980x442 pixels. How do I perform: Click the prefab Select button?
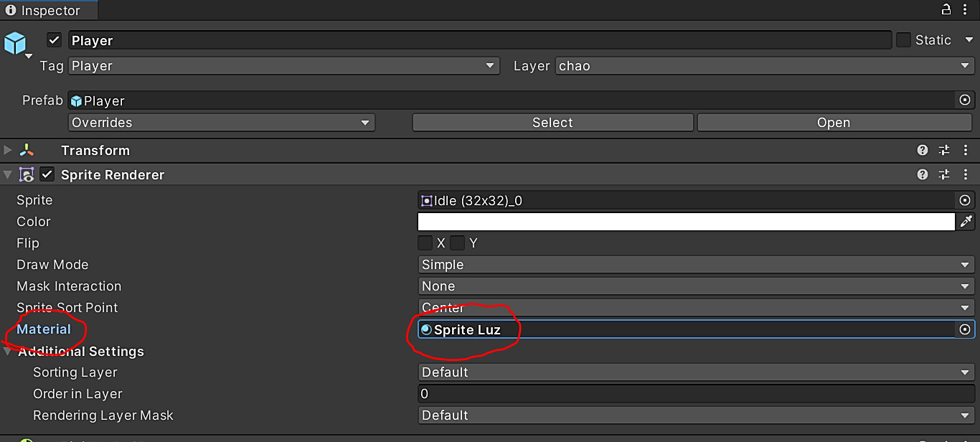pyautogui.click(x=552, y=123)
